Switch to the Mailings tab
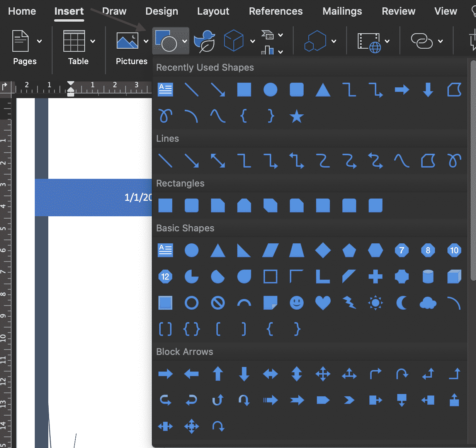Viewport: 476px width, 448px height. pyautogui.click(x=342, y=11)
